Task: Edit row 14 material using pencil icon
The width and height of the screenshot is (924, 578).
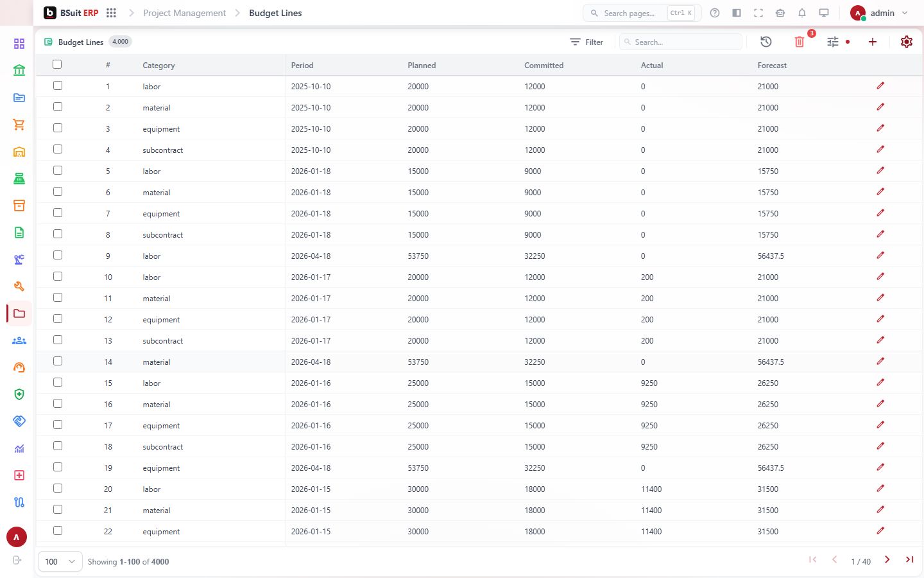Action: (880, 362)
